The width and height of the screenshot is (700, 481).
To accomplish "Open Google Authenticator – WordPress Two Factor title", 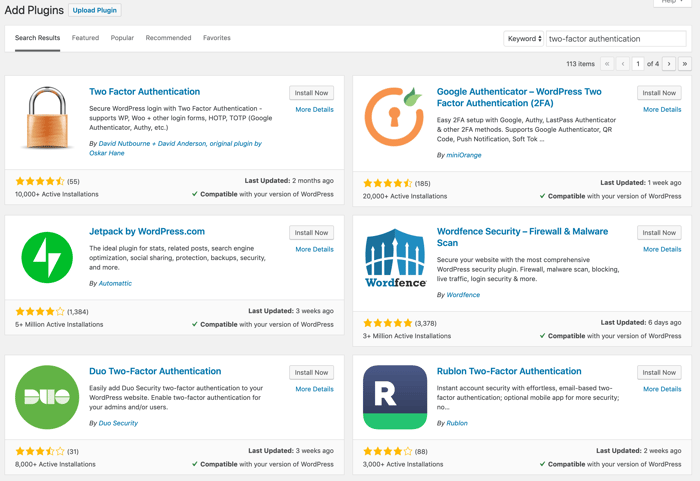I will [x=519, y=97].
